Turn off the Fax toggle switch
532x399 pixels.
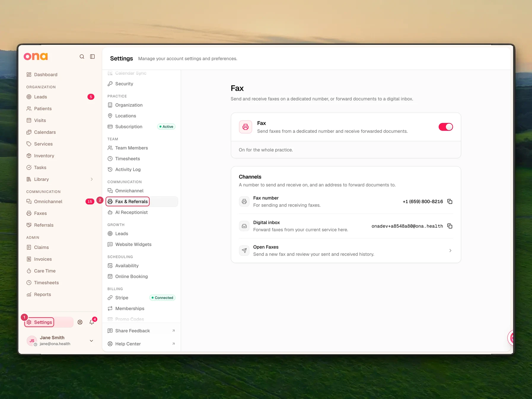(446, 127)
